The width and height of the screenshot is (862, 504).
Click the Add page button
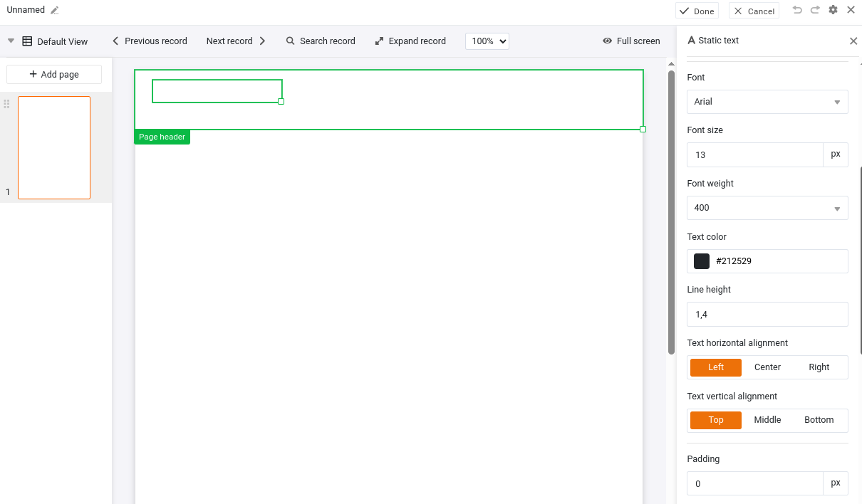coord(54,75)
